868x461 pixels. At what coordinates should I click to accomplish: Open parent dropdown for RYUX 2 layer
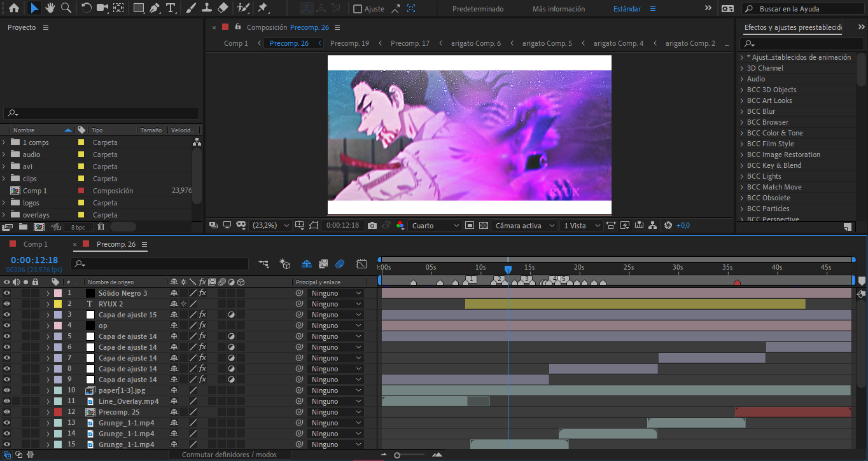pyautogui.click(x=335, y=304)
